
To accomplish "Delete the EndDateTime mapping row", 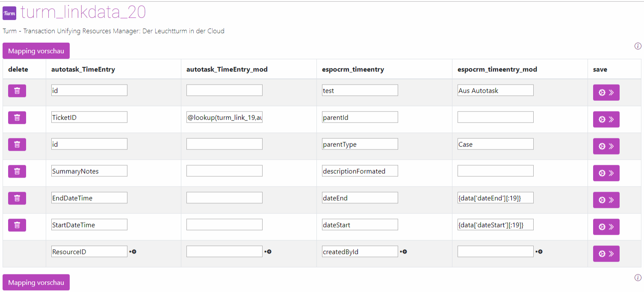I will point(17,198).
